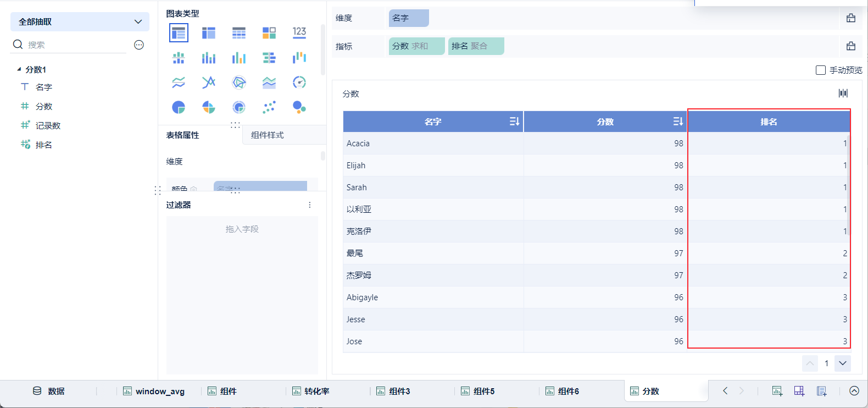Image resolution: width=868 pixels, height=408 pixels.
Task: Go to the previous page with the up arrow
Action: (x=810, y=363)
